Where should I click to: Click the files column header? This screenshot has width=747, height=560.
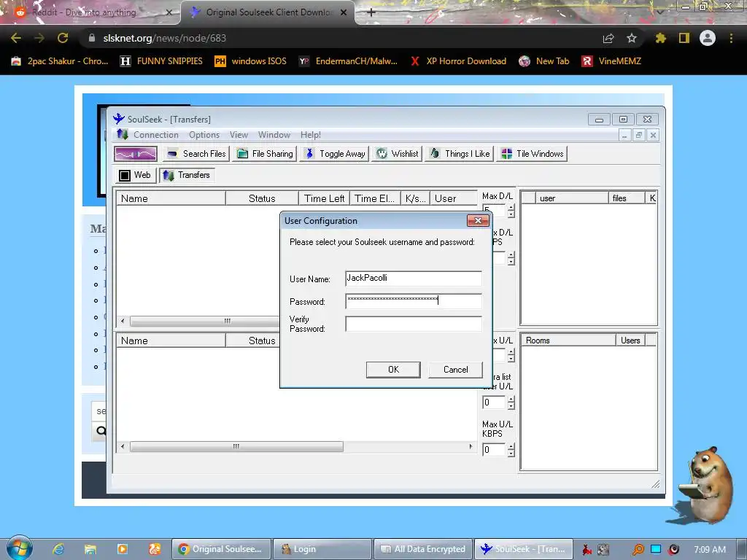[x=626, y=198]
